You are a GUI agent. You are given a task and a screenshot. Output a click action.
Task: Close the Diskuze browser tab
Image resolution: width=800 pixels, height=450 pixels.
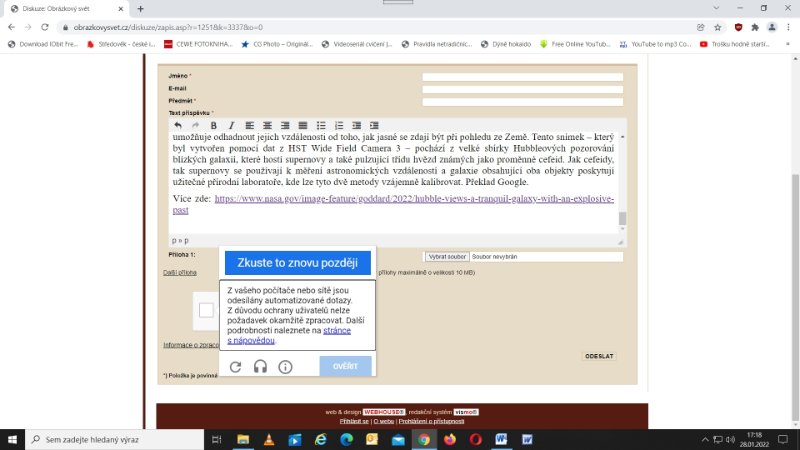click(x=120, y=9)
